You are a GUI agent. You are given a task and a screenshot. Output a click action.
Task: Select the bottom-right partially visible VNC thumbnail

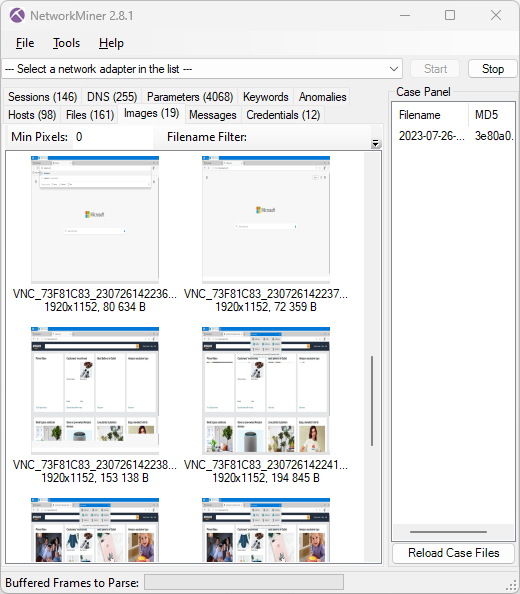point(266,530)
